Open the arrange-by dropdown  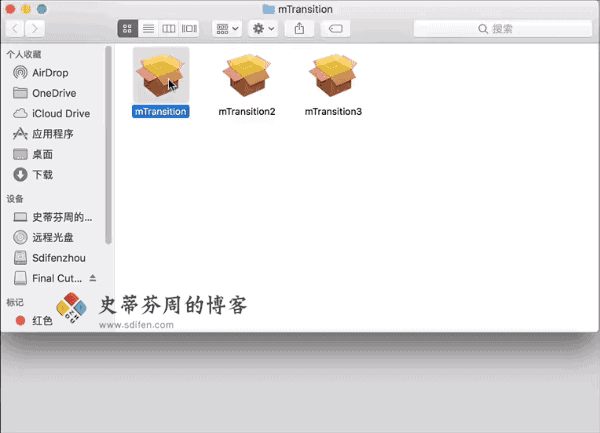(x=227, y=29)
